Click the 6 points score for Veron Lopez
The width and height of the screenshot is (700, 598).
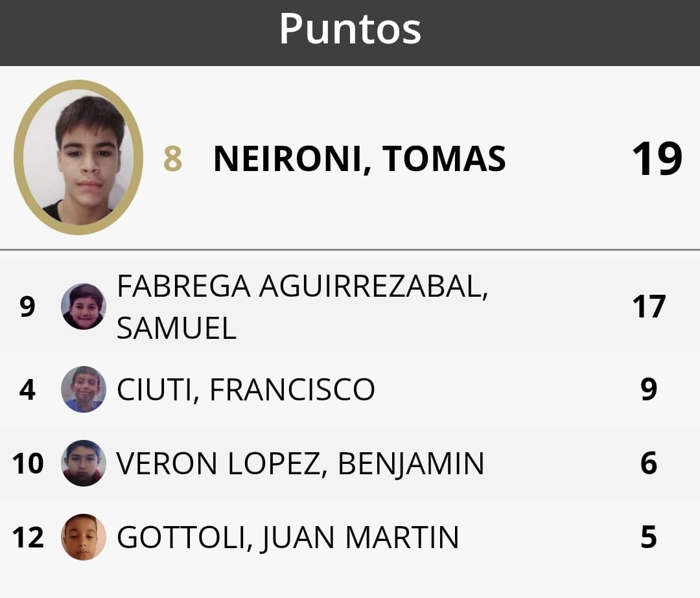(x=649, y=464)
